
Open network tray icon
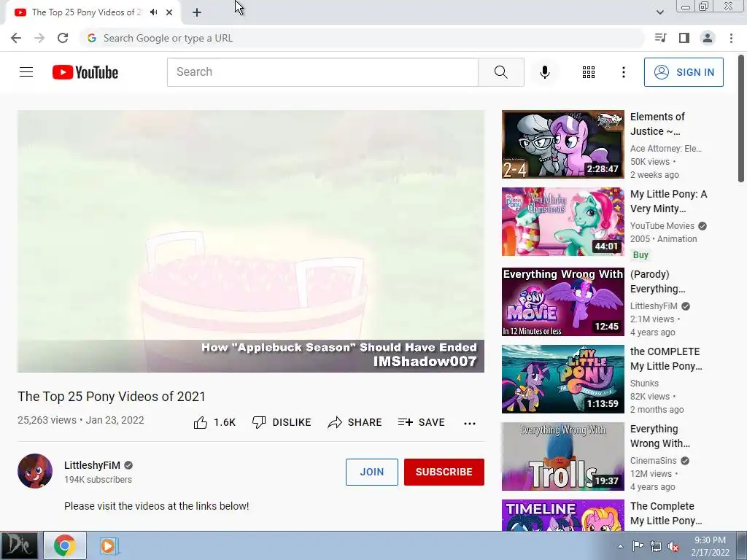click(656, 546)
